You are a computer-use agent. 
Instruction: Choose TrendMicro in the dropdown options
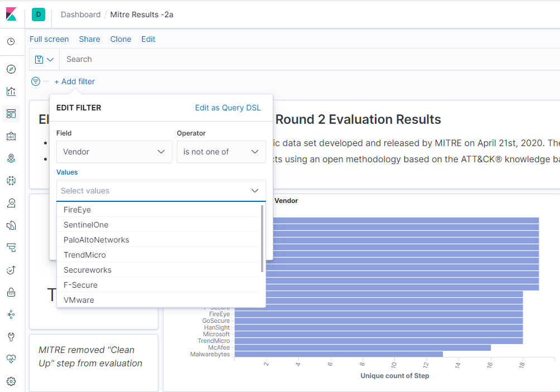(157, 255)
